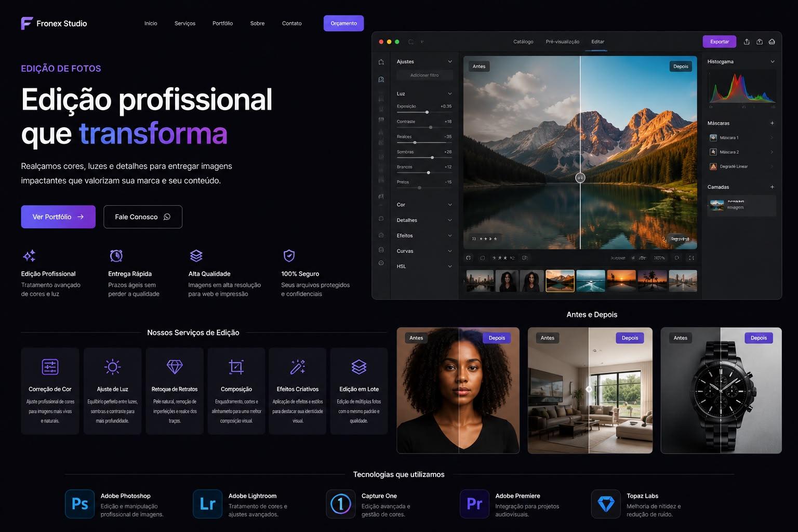Open the Portfólio menu item
Viewport: 798px width, 532px height.
[x=222, y=23]
